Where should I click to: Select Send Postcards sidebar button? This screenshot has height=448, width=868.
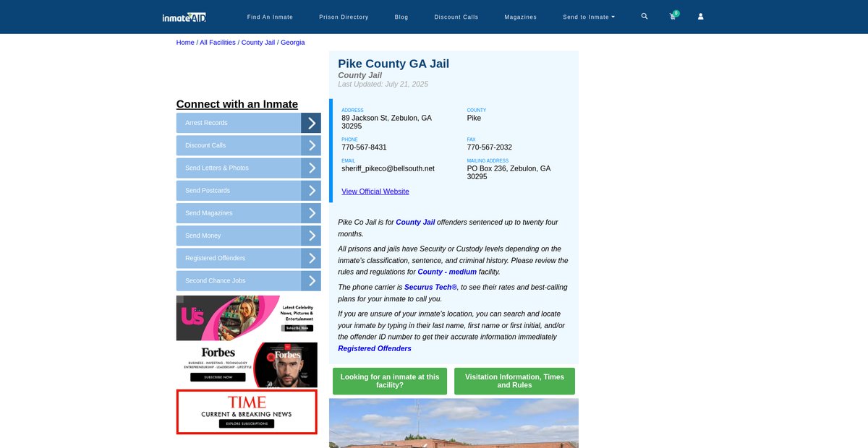tap(239, 191)
